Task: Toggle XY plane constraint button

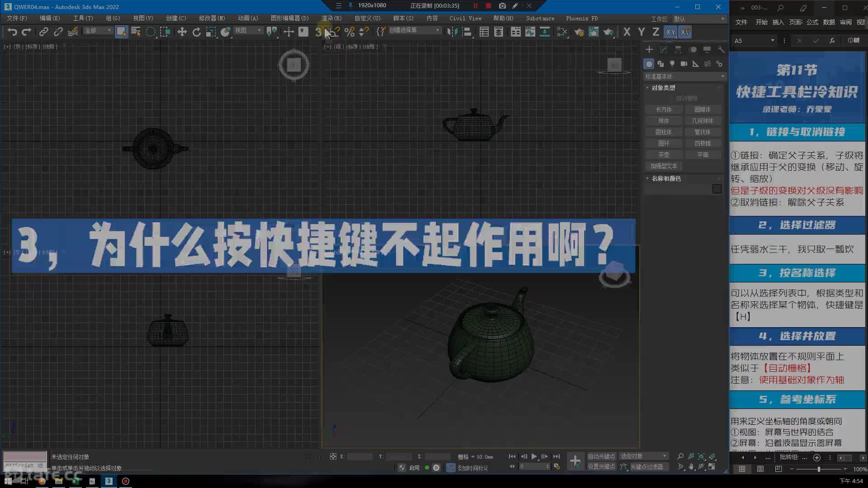Action: click(x=670, y=32)
